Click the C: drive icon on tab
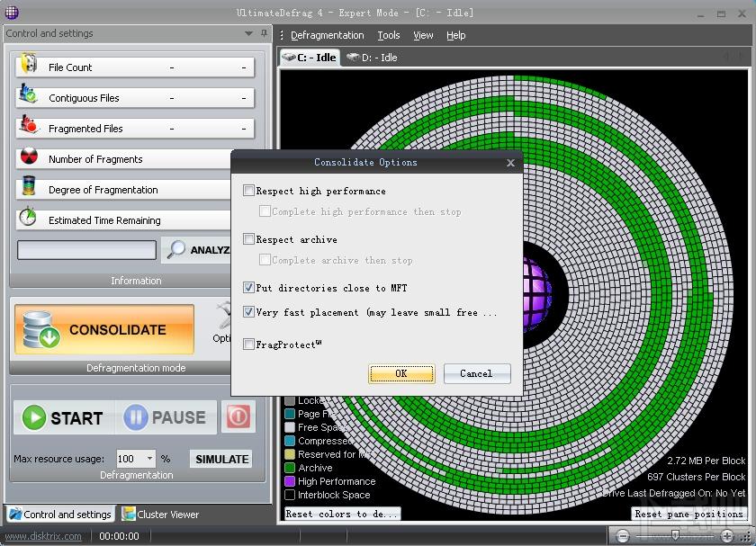 [288, 57]
